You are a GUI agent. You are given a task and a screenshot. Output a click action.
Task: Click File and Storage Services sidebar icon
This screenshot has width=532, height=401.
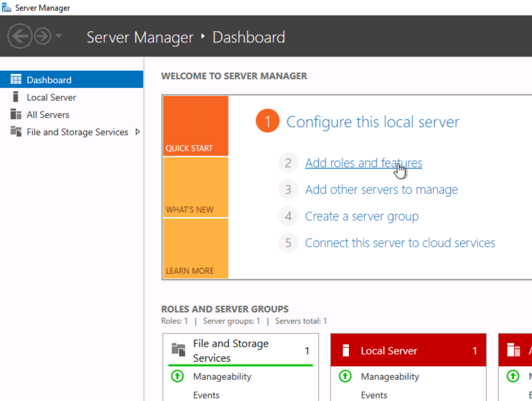coord(16,131)
